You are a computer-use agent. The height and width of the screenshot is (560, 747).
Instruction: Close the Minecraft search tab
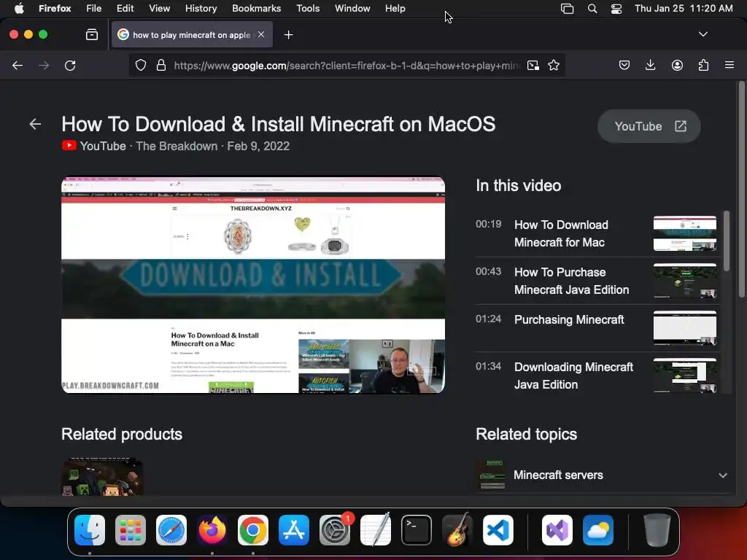pos(261,34)
